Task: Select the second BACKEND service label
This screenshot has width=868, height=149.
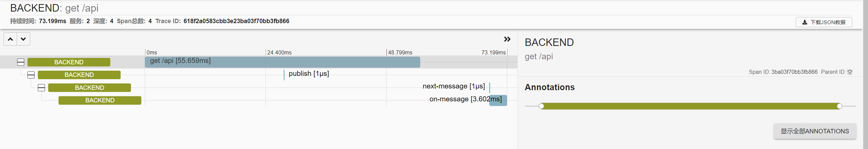Action: tap(79, 75)
